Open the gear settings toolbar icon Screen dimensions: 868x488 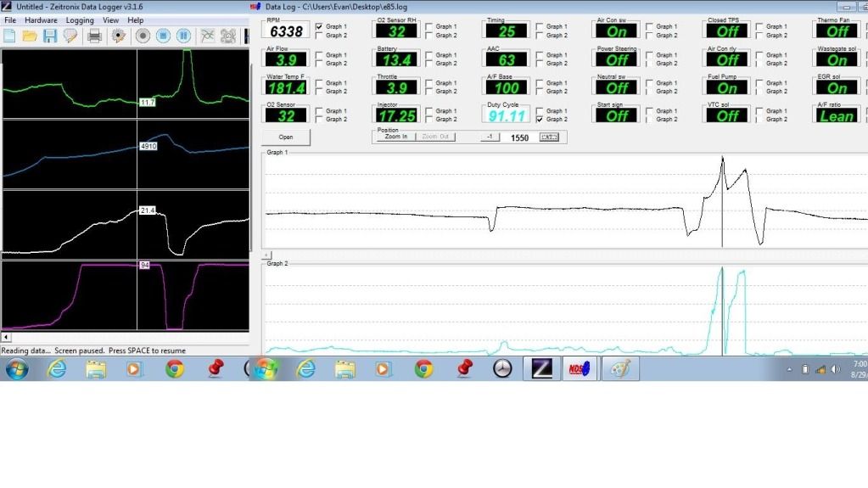tap(119, 36)
